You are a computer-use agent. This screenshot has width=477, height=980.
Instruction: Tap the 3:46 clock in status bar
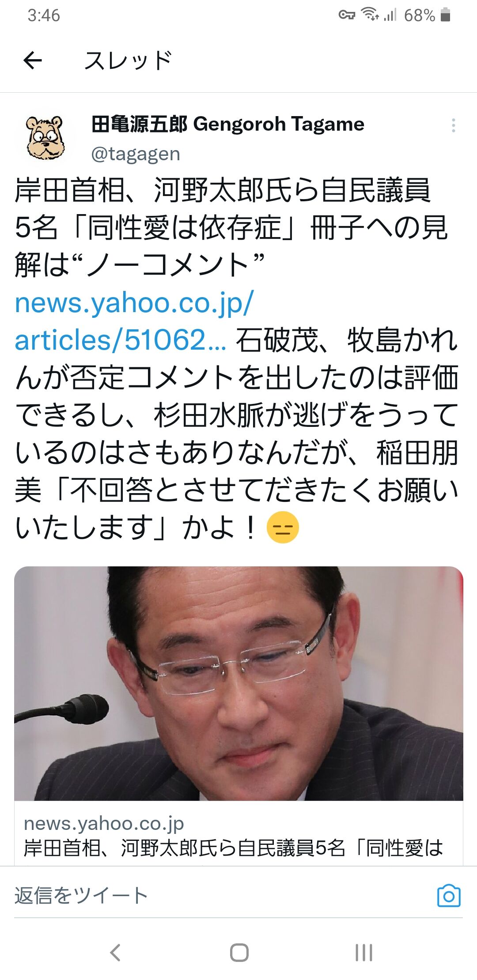(x=43, y=15)
